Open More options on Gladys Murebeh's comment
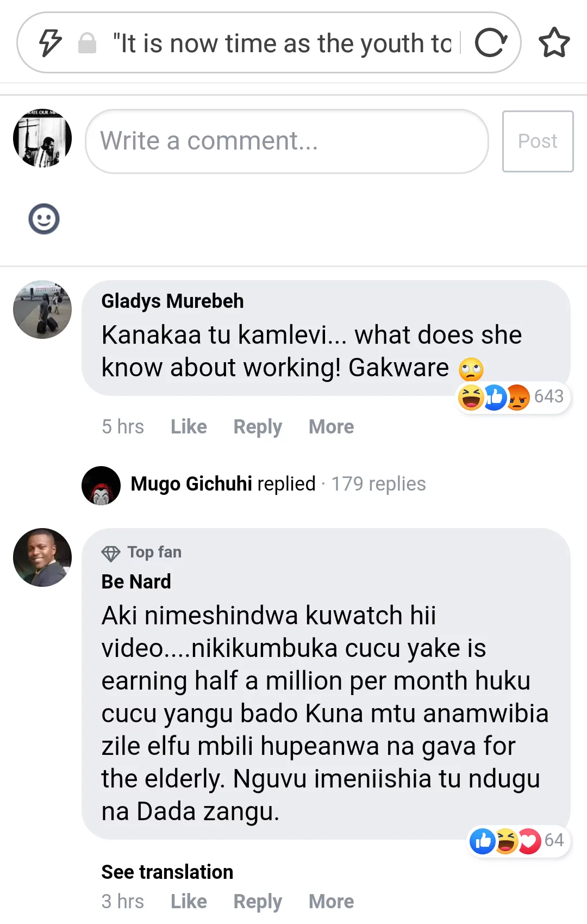The image size is (587, 924). click(x=331, y=427)
